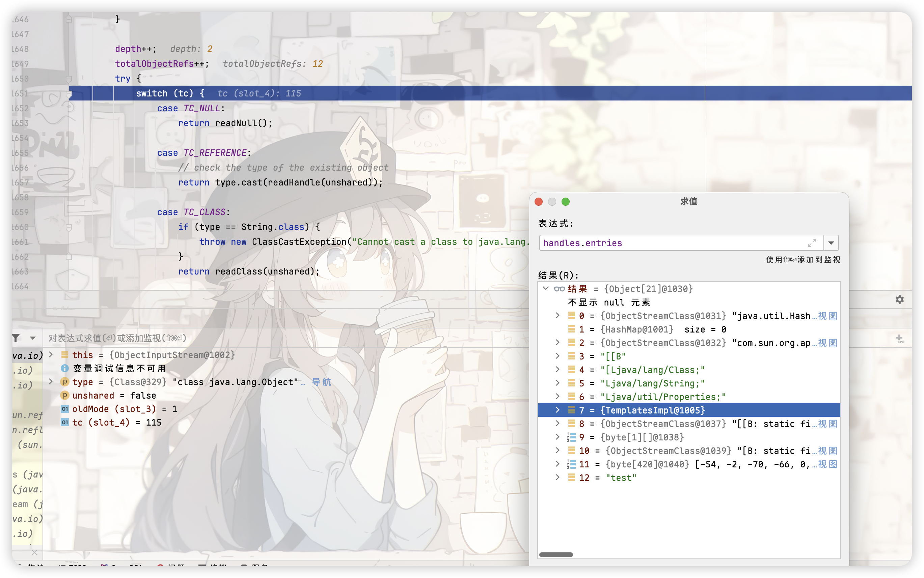Viewport: 924px width, 578px height.
Task: Click the parameter icon of 'type' variable
Action: tap(65, 382)
